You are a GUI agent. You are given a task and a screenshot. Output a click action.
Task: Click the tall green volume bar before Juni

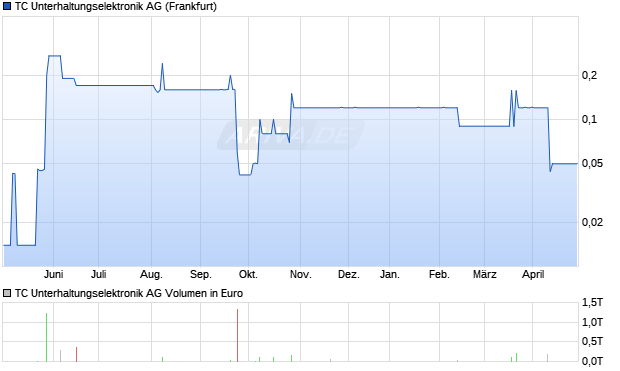pos(46,337)
